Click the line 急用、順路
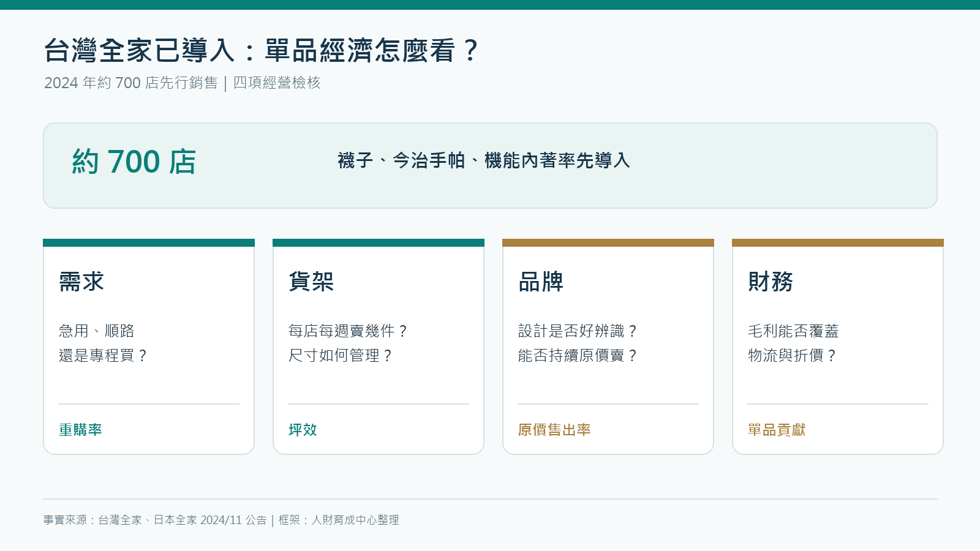 tap(97, 331)
